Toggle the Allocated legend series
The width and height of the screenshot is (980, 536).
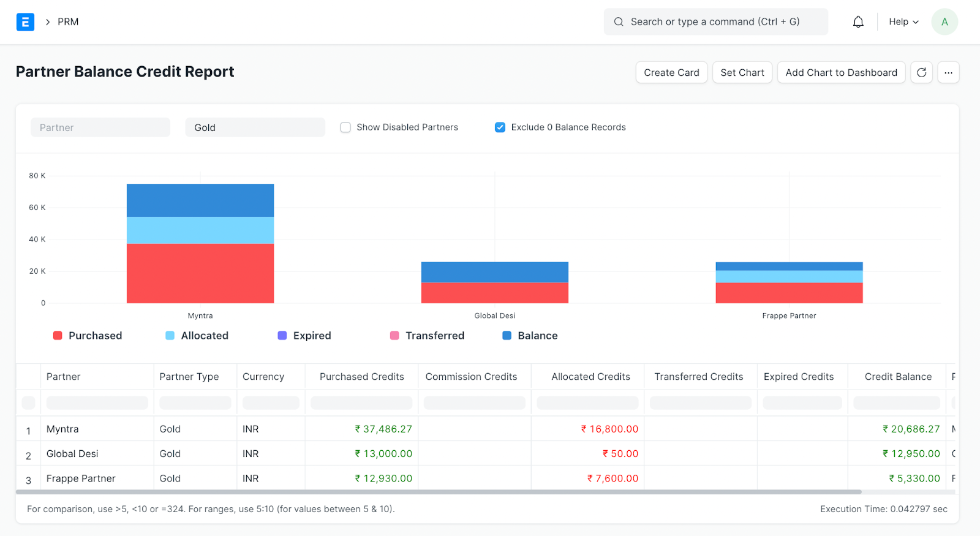(197, 336)
